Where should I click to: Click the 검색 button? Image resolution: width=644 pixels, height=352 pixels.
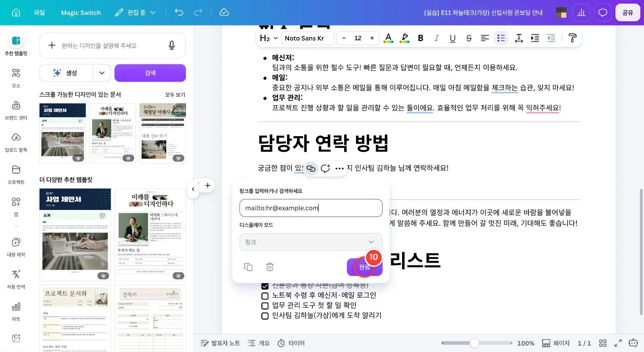[150, 73]
